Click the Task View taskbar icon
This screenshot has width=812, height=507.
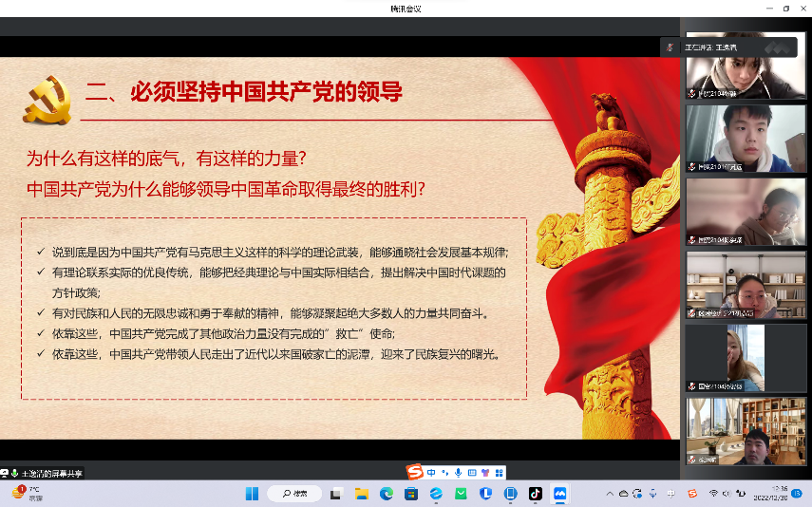point(336,494)
